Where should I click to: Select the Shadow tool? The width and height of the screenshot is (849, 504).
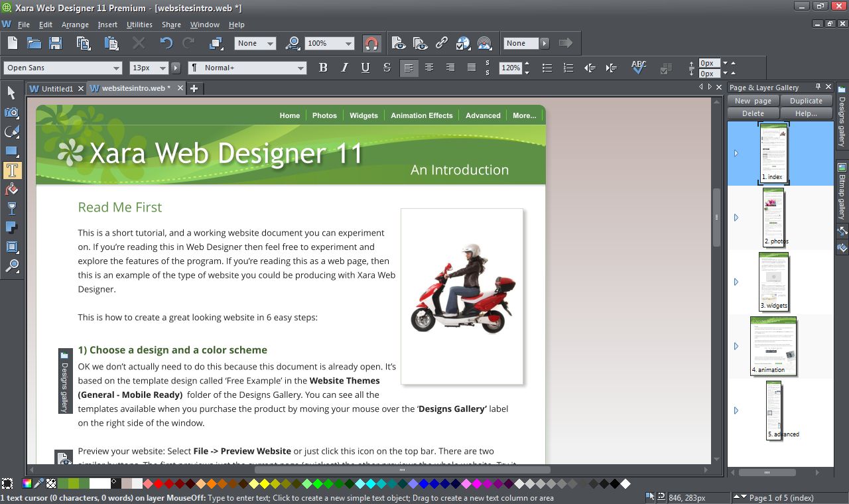[11, 228]
